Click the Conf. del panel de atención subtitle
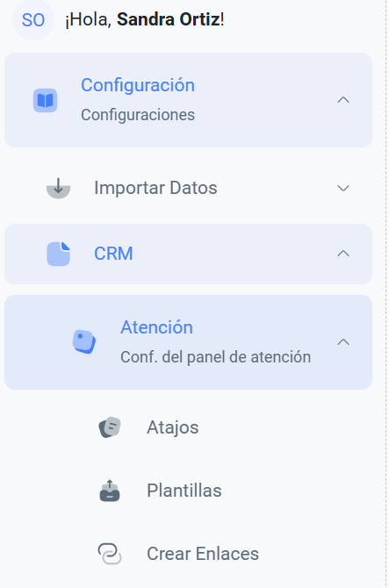Image resolution: width=389 pixels, height=588 pixels. click(x=216, y=357)
